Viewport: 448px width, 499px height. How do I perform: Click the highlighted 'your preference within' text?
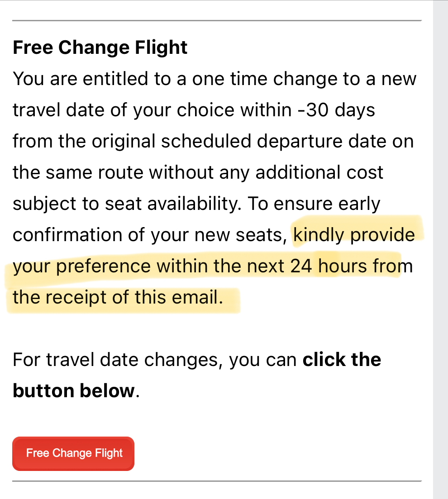click(110, 266)
